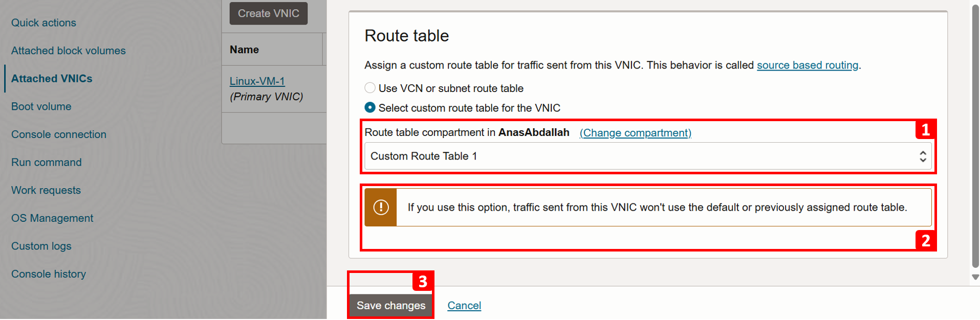Click the Create VNIC button
Image resolution: width=980 pixels, height=320 pixels.
(269, 13)
